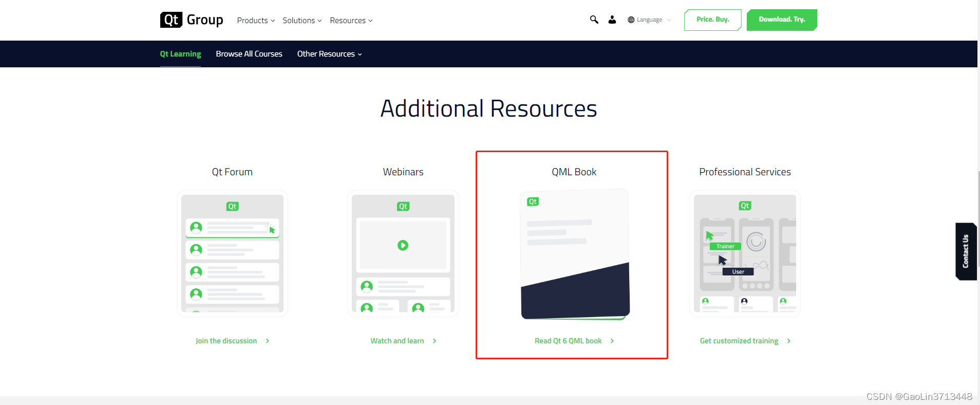980x405 pixels.
Task: Follow the Watch and learn link
Action: coord(398,341)
